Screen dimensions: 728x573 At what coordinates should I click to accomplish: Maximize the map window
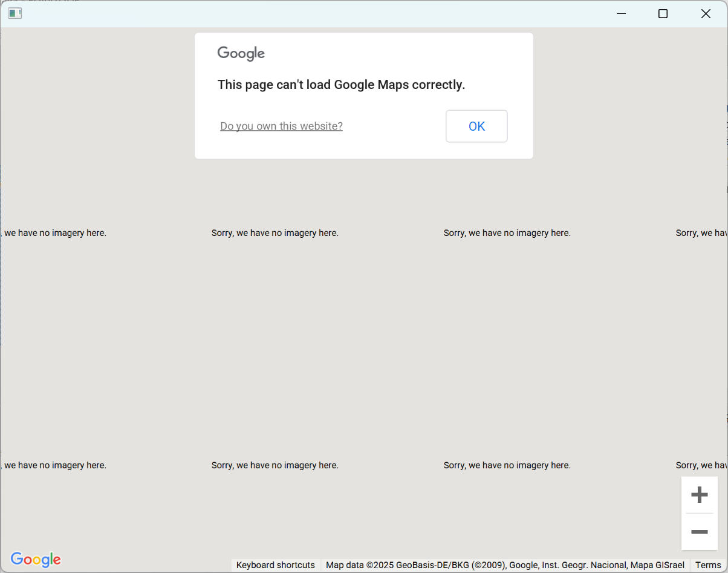click(x=663, y=14)
